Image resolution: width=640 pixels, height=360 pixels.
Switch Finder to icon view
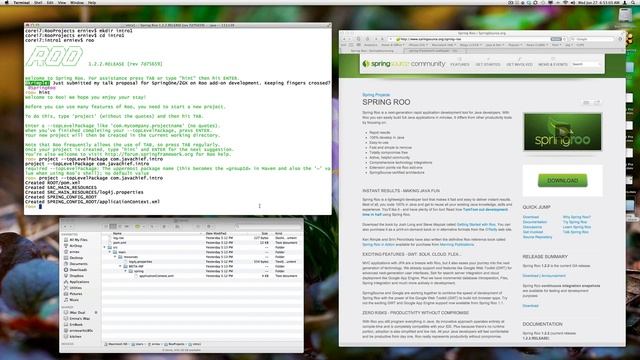coord(106,227)
